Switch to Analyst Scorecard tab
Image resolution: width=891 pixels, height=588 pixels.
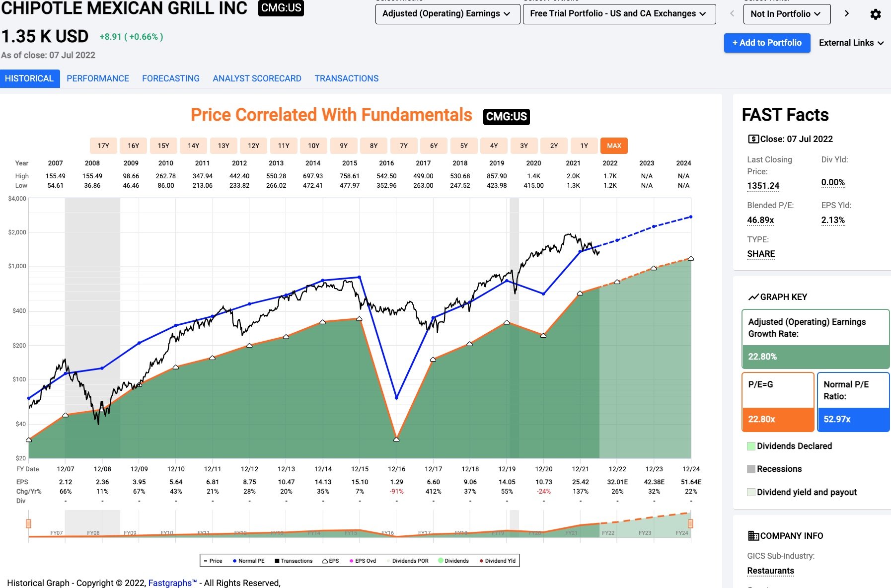click(x=257, y=78)
